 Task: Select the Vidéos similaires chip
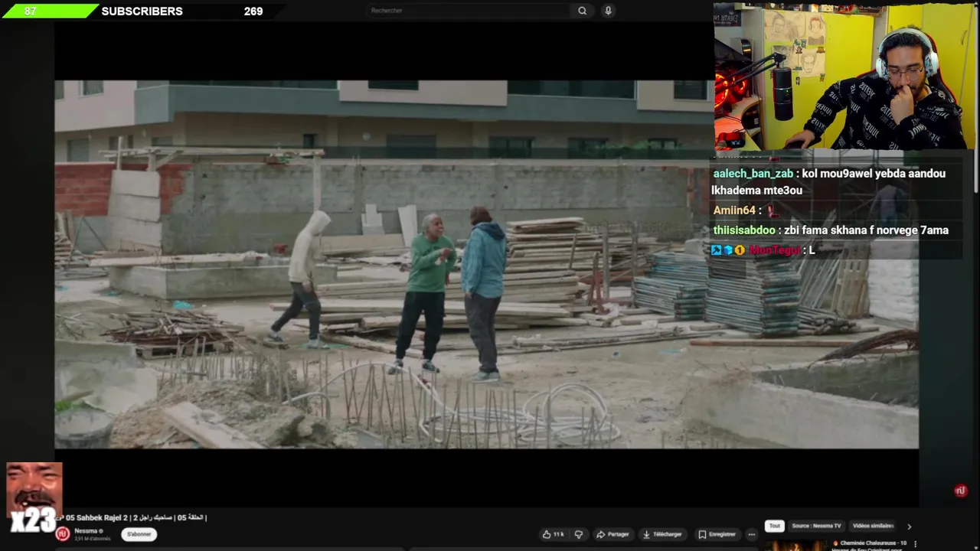[873, 526]
